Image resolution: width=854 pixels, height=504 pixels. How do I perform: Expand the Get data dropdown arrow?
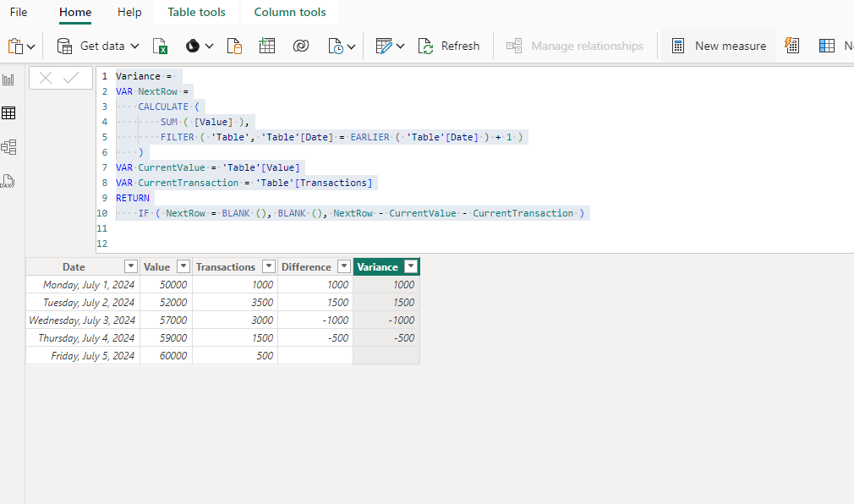[x=134, y=47]
